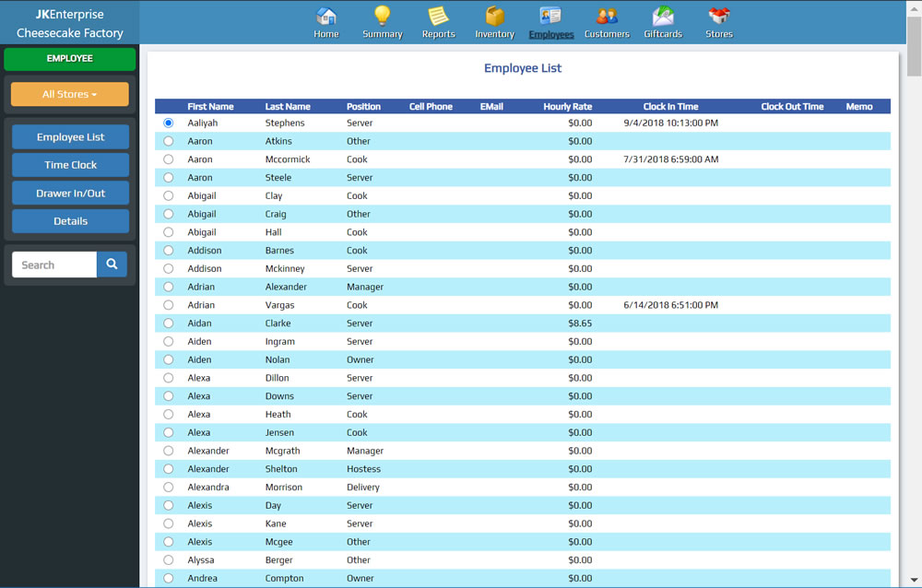The width and height of the screenshot is (922, 588).
Task: Select the Abigail Clay radio button
Action: tap(168, 195)
